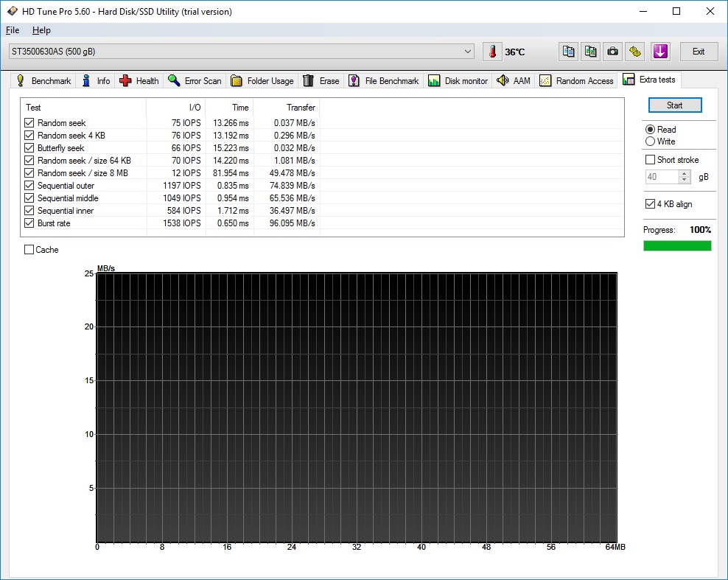The width and height of the screenshot is (728, 580).
Task: Click the Exit button
Action: (x=698, y=52)
